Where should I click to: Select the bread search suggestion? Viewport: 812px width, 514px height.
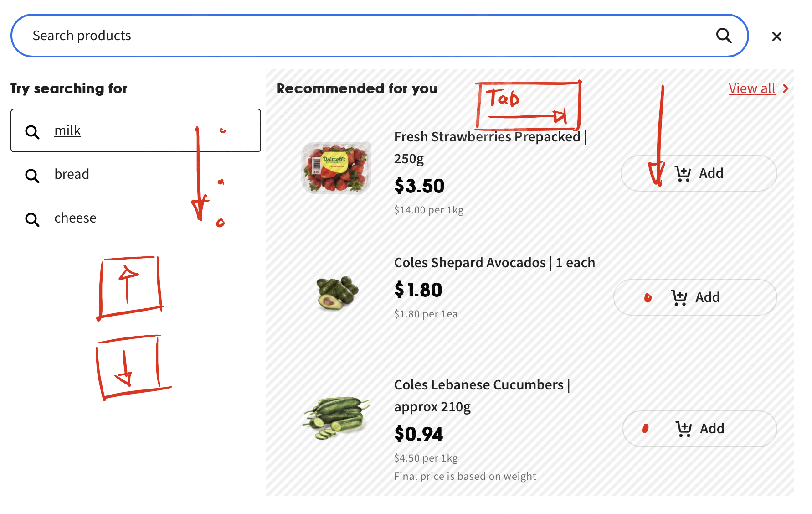point(72,174)
